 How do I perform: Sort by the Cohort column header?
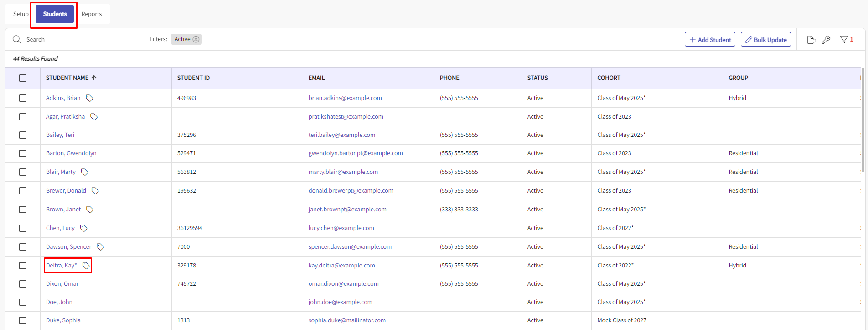(x=609, y=78)
